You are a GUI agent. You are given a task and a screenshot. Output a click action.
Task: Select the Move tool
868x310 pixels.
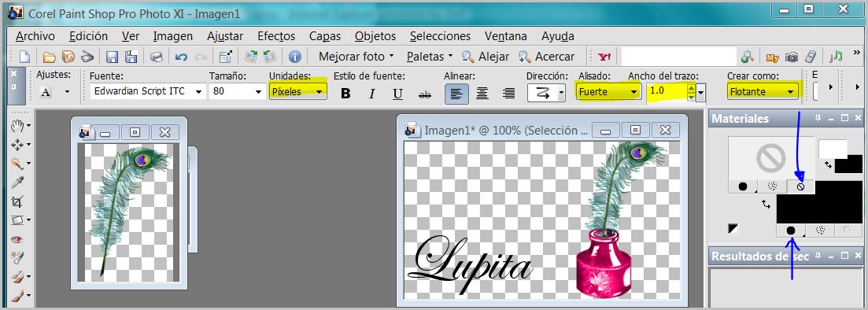(17, 145)
